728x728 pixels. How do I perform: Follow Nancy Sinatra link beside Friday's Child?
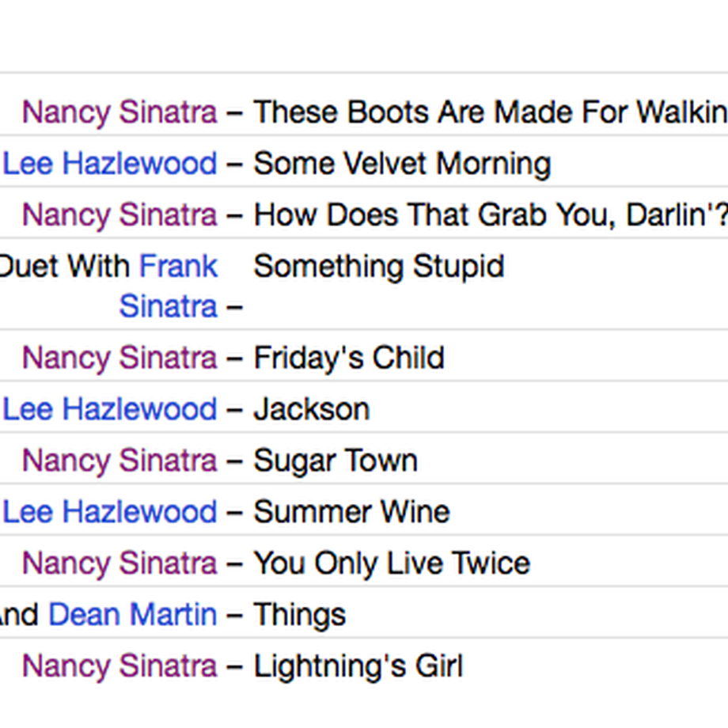click(119, 358)
